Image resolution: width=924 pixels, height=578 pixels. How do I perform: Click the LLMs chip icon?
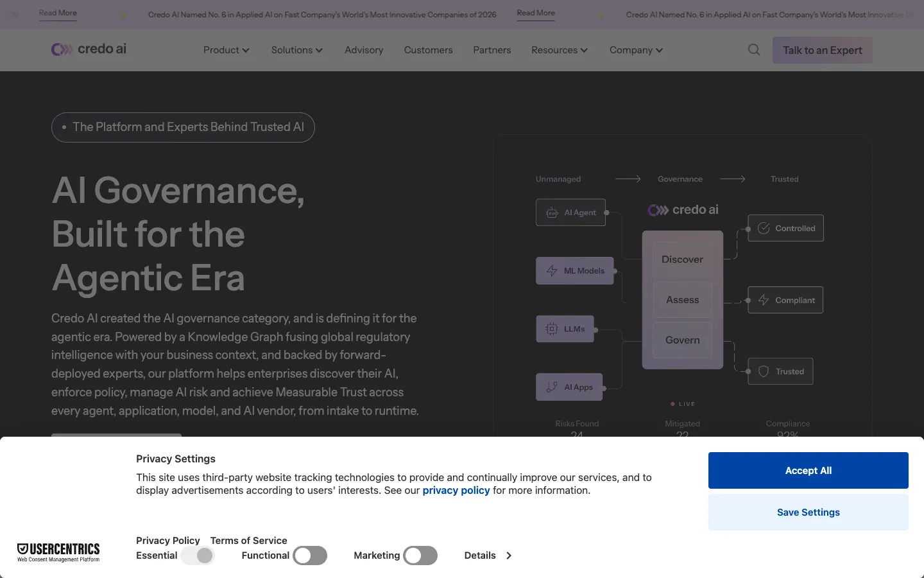point(552,329)
